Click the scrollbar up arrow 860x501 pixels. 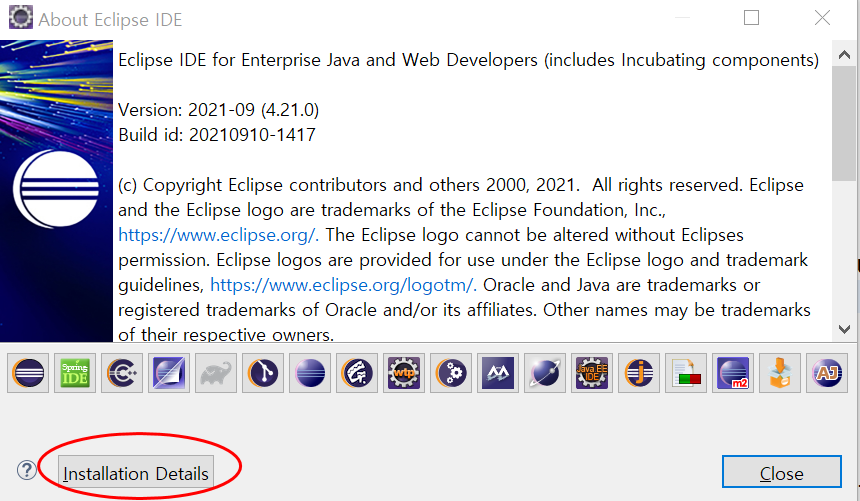(x=844, y=55)
